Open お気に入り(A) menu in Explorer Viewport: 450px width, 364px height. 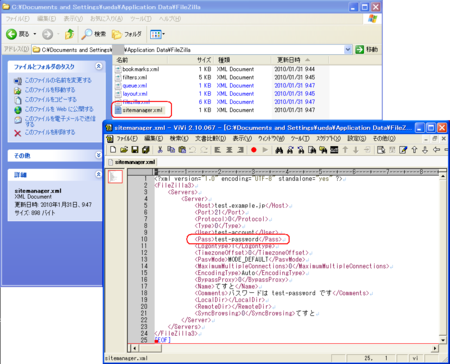click(106, 19)
